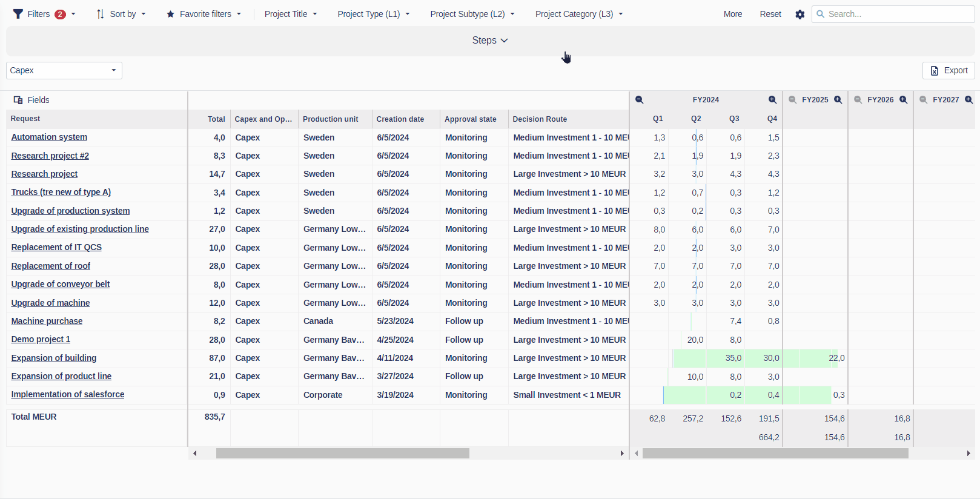This screenshot has height=499, width=980.
Task: Zoom in FY2026 magnifier icon
Action: coord(903,100)
